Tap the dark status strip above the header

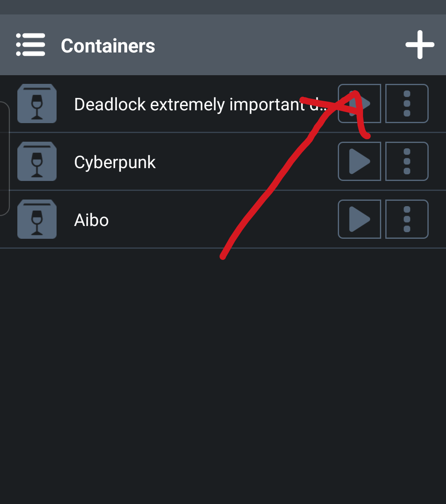pos(223,7)
